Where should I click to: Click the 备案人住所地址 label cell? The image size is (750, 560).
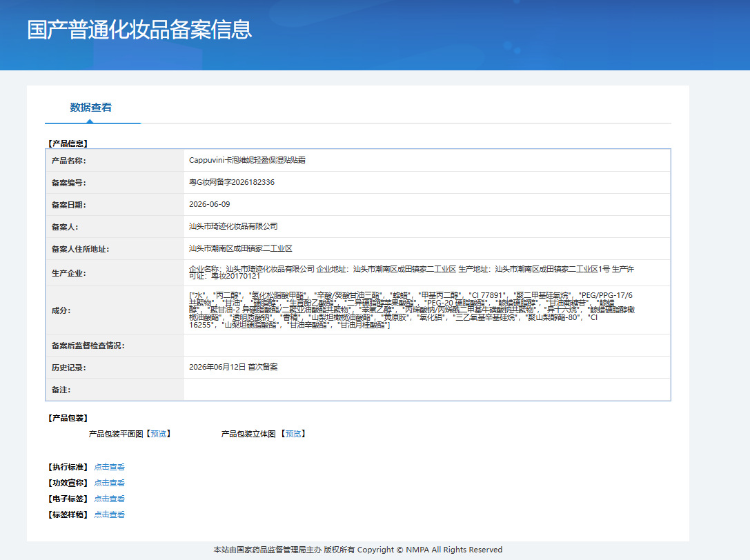pyautogui.click(x=115, y=249)
